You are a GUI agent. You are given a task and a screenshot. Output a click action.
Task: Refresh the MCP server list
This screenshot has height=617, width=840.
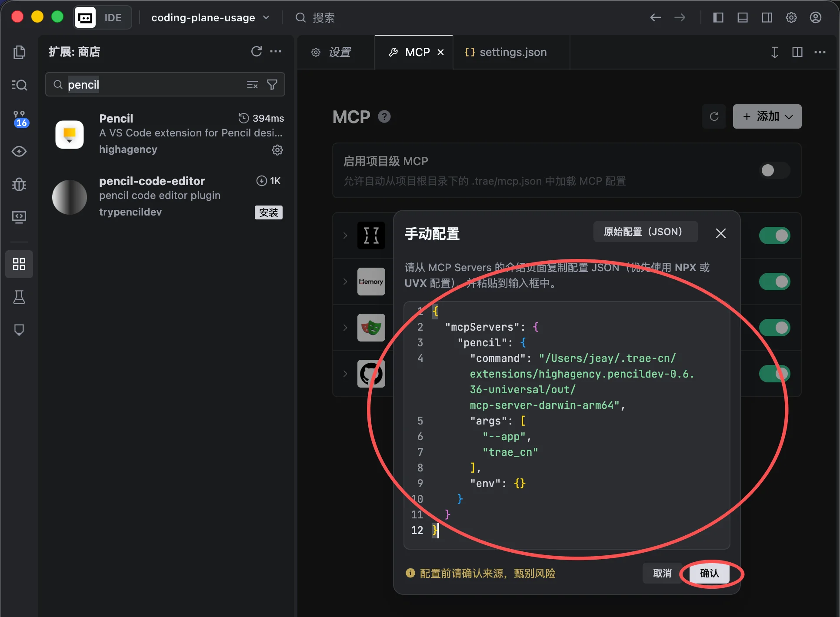714,116
